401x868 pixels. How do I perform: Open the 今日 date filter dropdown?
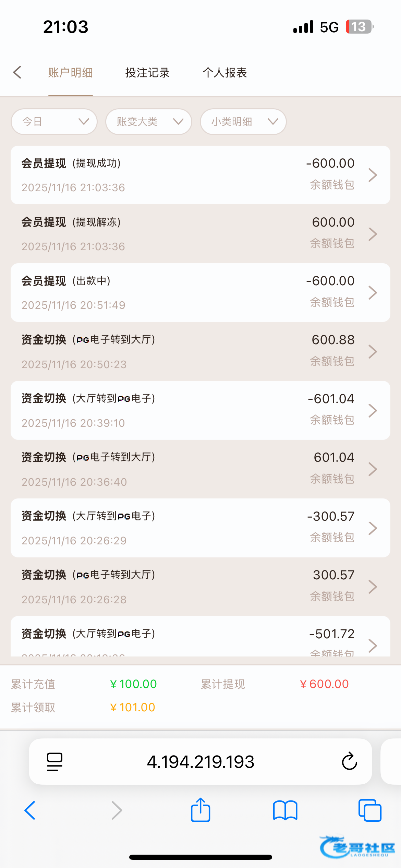click(x=54, y=122)
